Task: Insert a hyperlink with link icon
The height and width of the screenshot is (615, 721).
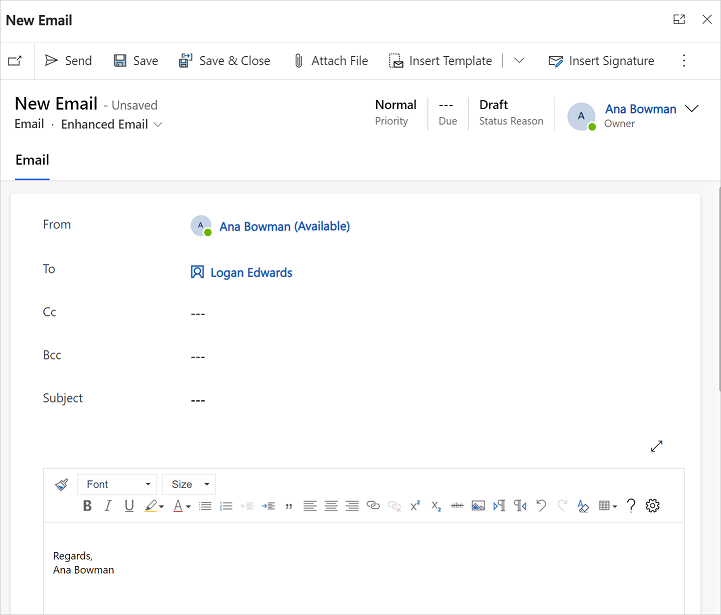Action: coord(373,506)
